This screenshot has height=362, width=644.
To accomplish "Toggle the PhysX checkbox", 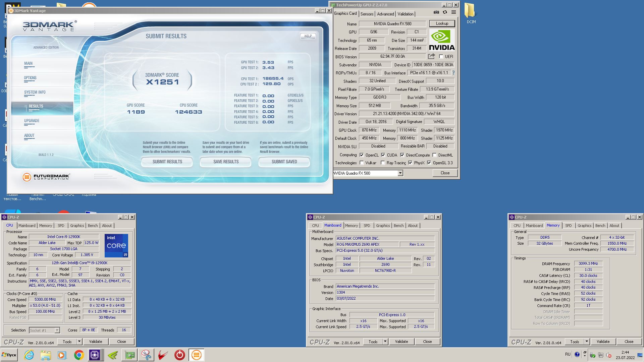I will (410, 163).
